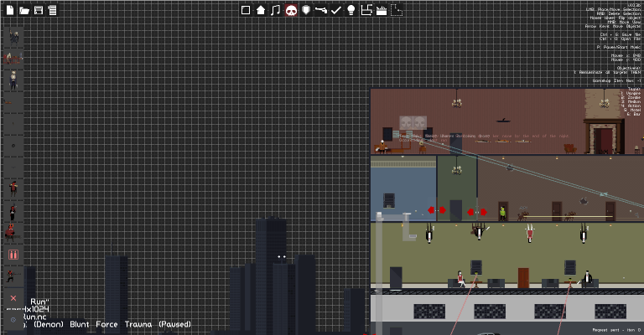
Task: Toggle the checkmark objectives tool
Action: pyautogui.click(x=336, y=10)
